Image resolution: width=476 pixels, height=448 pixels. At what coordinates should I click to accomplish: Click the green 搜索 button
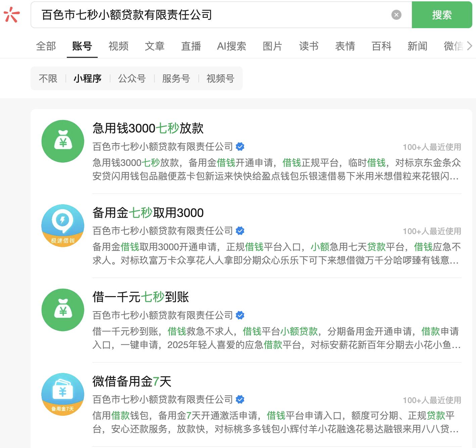click(441, 15)
